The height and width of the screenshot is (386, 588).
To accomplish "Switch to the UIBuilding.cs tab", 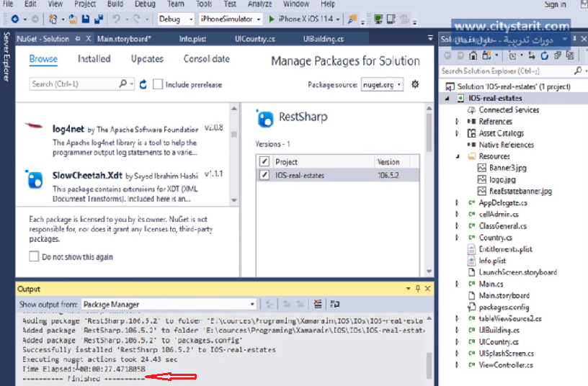I will (324, 39).
